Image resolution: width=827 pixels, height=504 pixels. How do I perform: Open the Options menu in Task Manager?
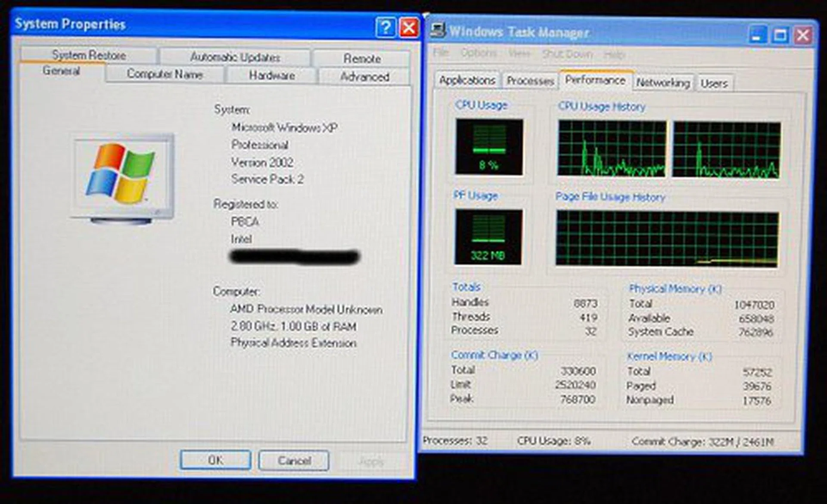click(479, 53)
